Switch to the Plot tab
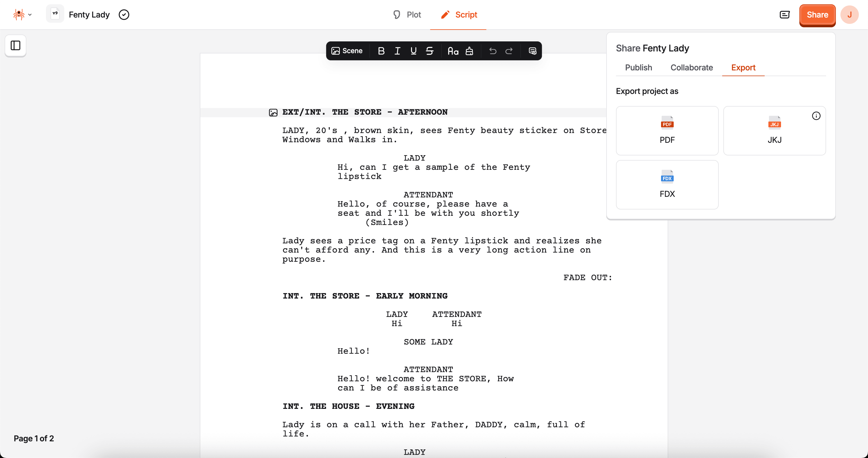Viewport: 868px width, 458px height. 407,14
